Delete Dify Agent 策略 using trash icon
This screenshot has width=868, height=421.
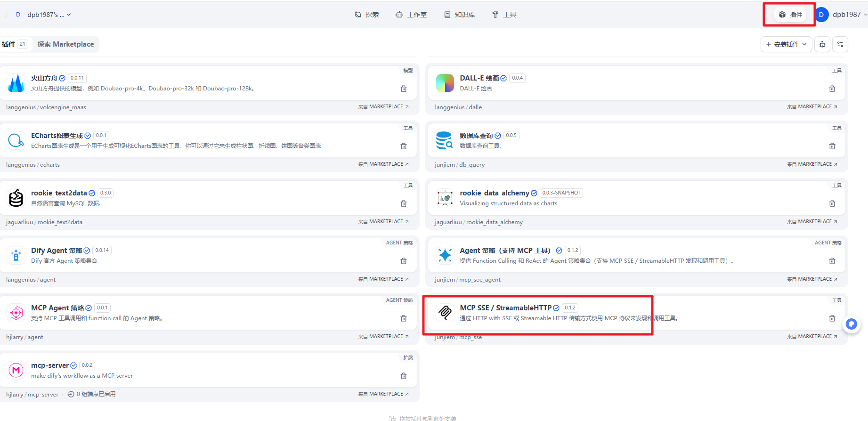(x=403, y=261)
